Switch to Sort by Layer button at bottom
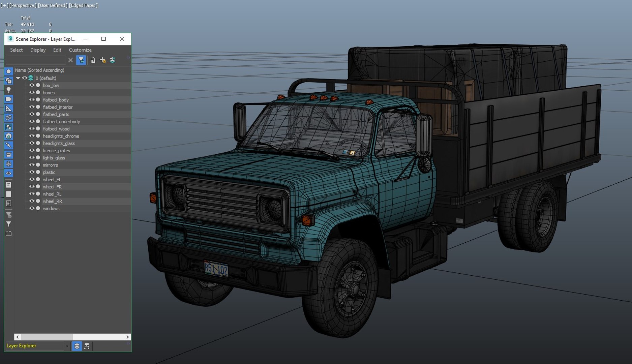This screenshot has height=364, width=632. (x=77, y=346)
